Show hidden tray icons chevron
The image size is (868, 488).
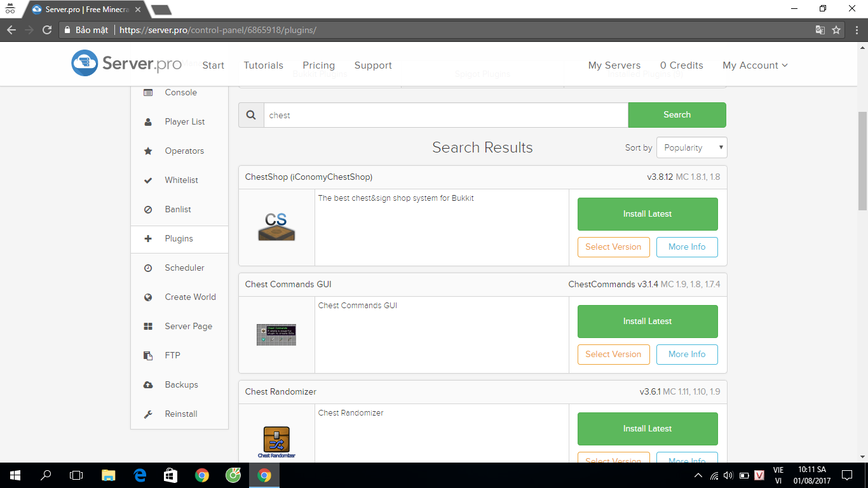tap(698, 475)
